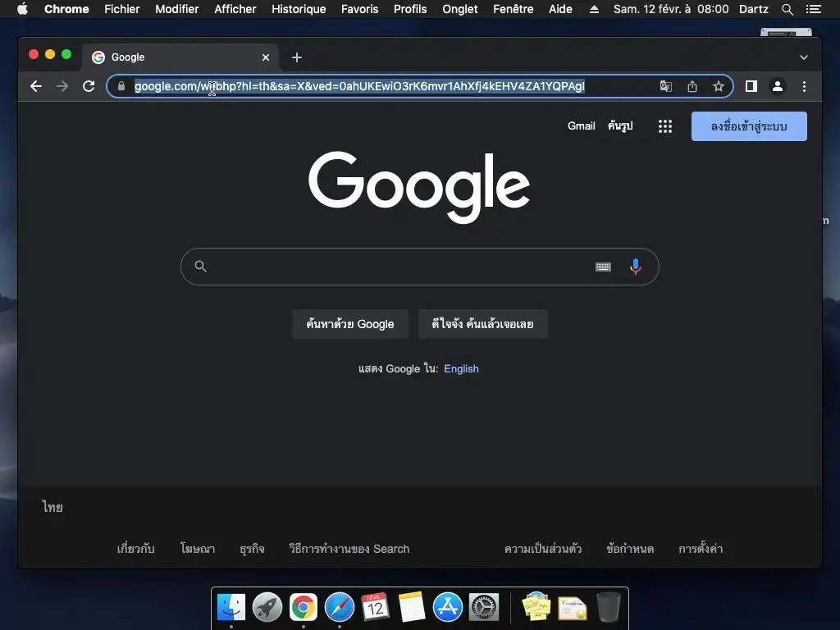Open the translate page icon in address bar
Image resolution: width=840 pixels, height=630 pixels.
(x=665, y=86)
